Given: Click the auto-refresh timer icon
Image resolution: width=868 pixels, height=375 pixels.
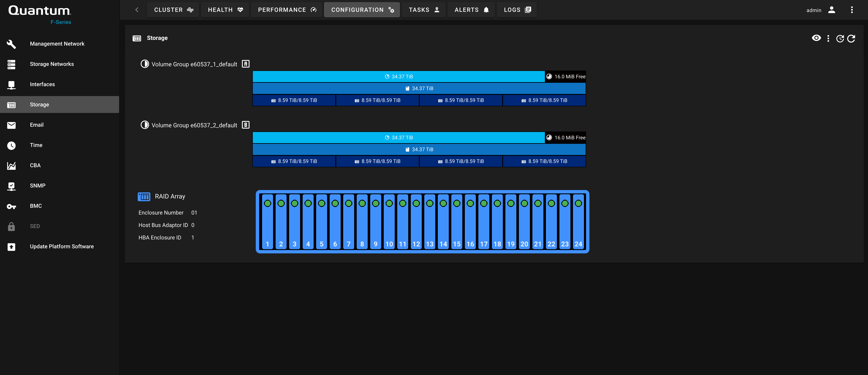Looking at the screenshot, I should point(840,38).
